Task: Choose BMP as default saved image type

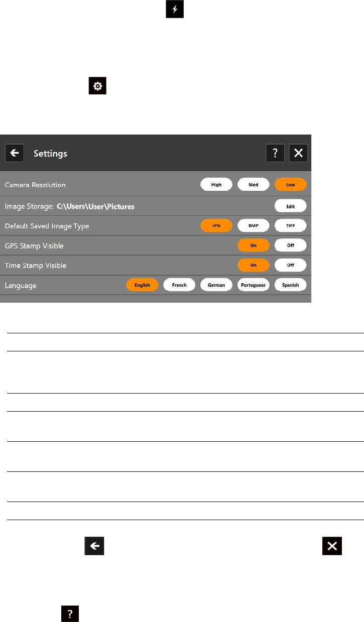Action: [x=254, y=226]
